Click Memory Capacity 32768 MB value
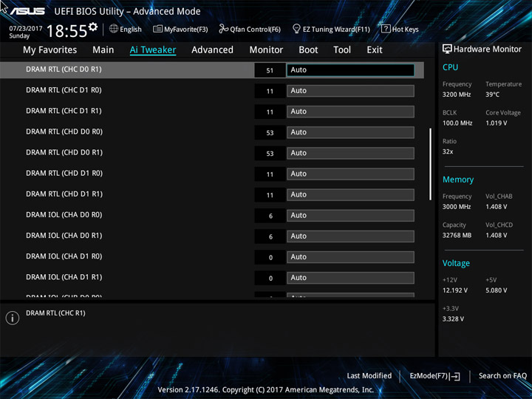 [x=457, y=236]
